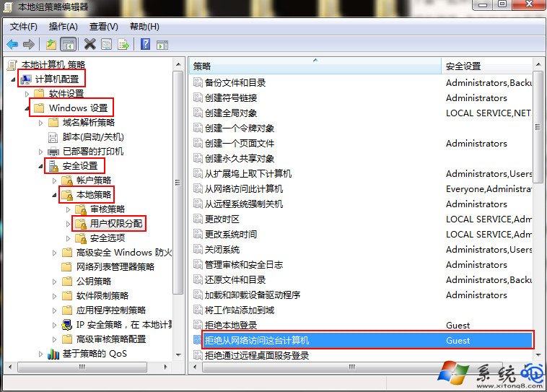Expand the 审核策略 tree node
The width and height of the screenshot is (547, 392).
tap(69, 209)
